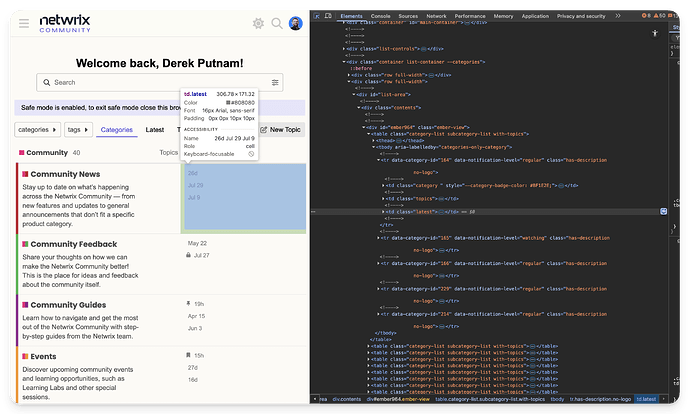The image size is (690, 414).
Task: Click the DevTools error count badge
Action: tap(646, 15)
